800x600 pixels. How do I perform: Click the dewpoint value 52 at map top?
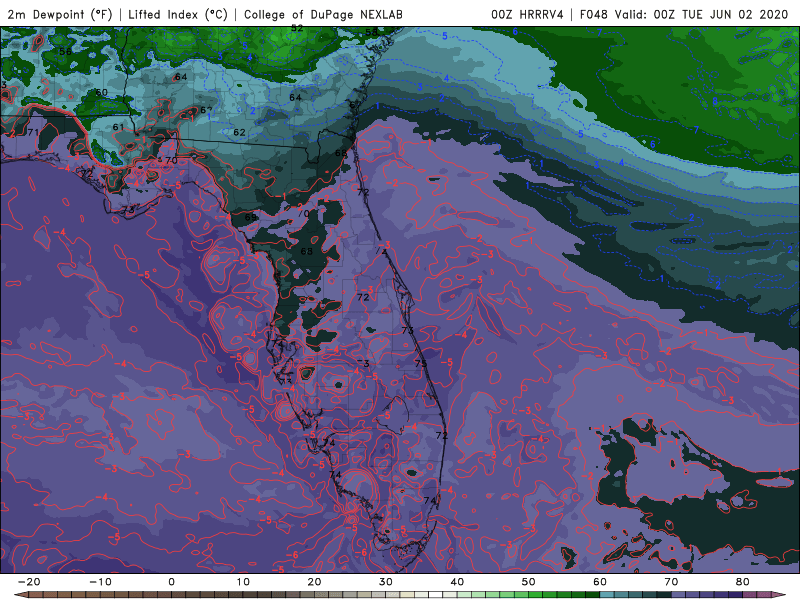(x=297, y=29)
